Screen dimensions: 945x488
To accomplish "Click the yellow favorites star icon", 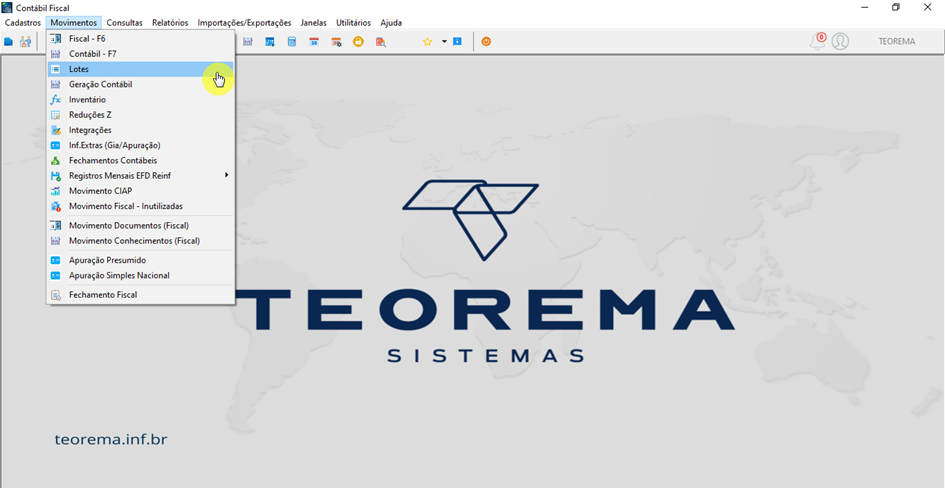I will pyautogui.click(x=427, y=42).
